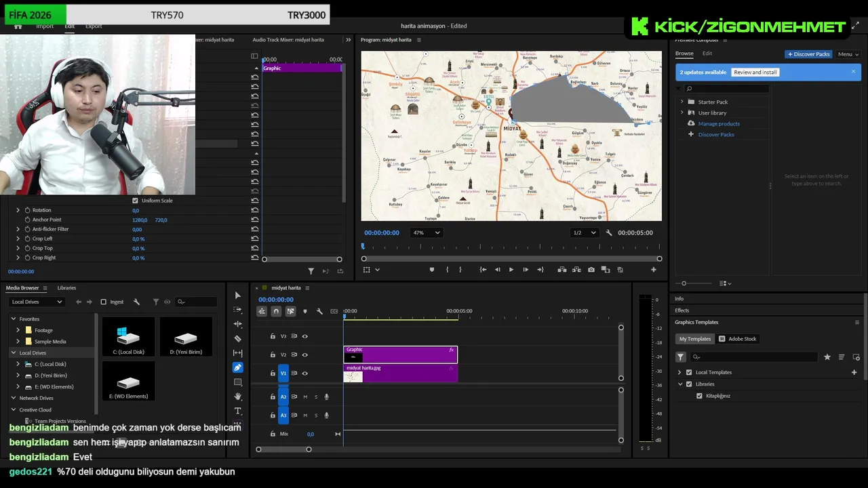Solo audio track A3
The image size is (868, 488).
315,415
